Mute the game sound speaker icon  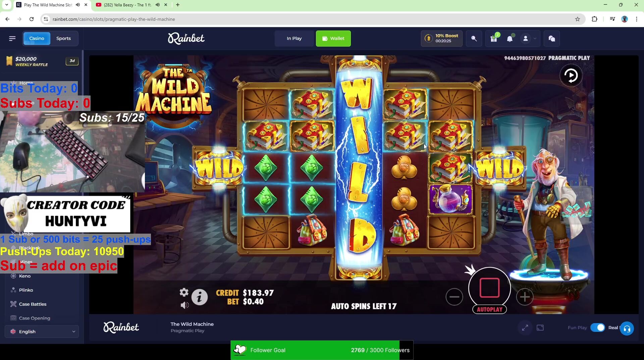(185, 305)
